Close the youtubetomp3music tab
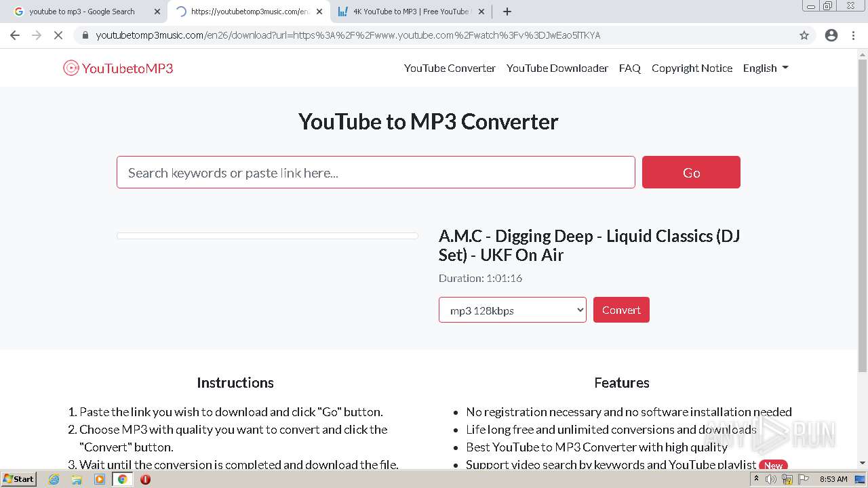This screenshot has height=488, width=868. [319, 12]
